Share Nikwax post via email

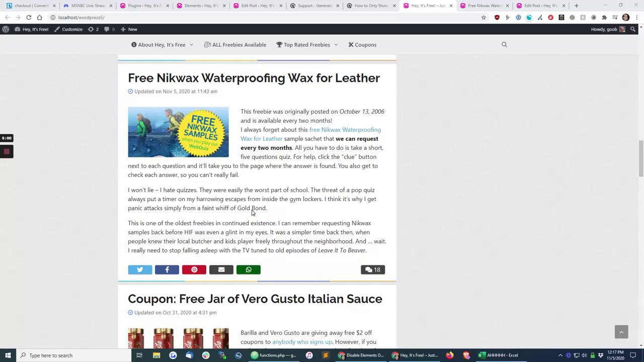221,270
